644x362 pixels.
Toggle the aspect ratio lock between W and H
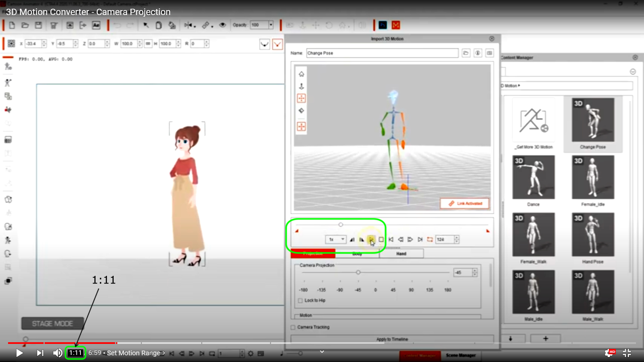coord(148,44)
